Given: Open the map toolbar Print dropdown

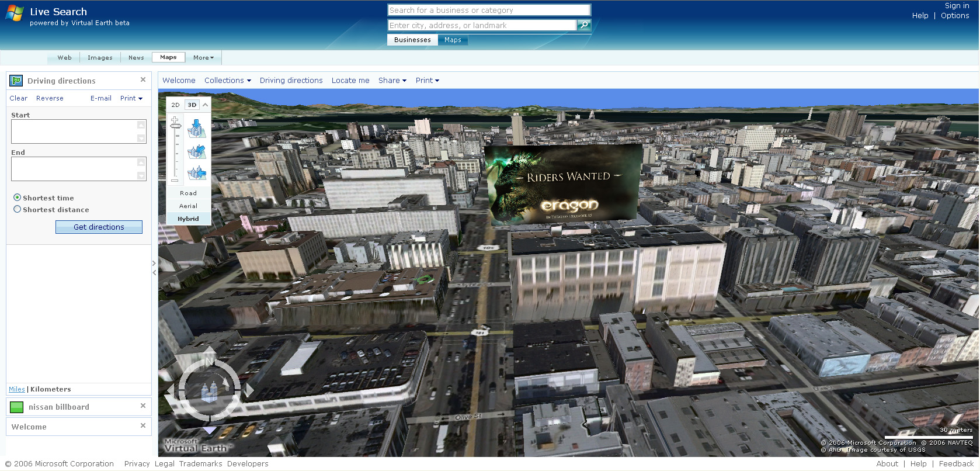Looking at the screenshot, I should coord(427,80).
